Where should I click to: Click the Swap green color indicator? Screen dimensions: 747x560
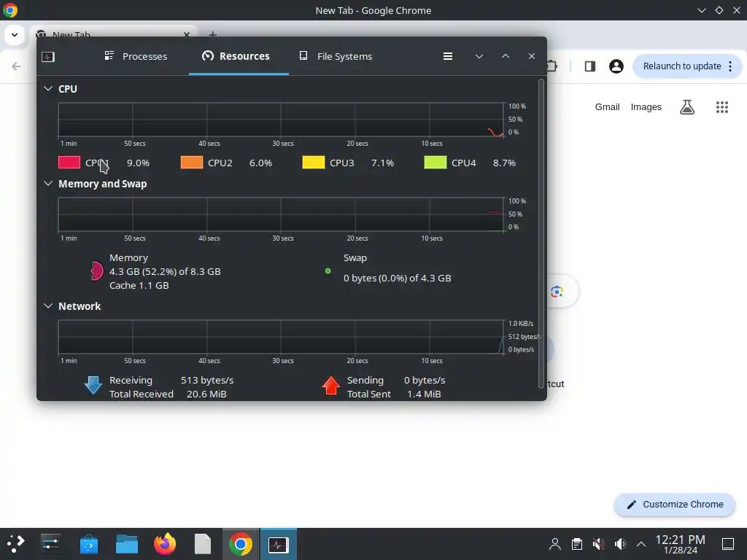(x=328, y=271)
